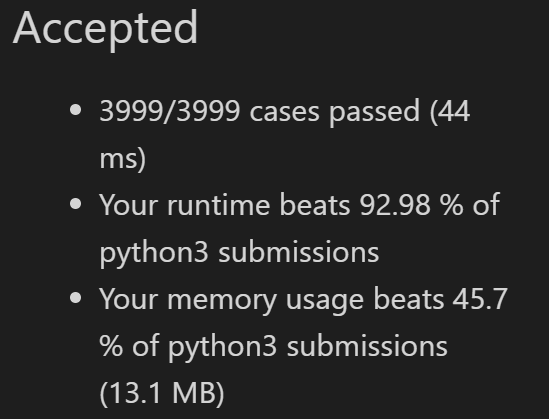Click the Accepted heading
The image size is (549, 419).
point(105,29)
